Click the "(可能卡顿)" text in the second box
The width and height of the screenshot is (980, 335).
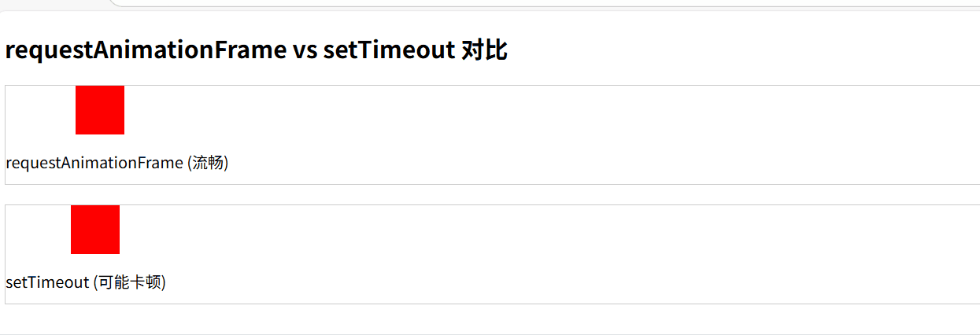coord(130,282)
